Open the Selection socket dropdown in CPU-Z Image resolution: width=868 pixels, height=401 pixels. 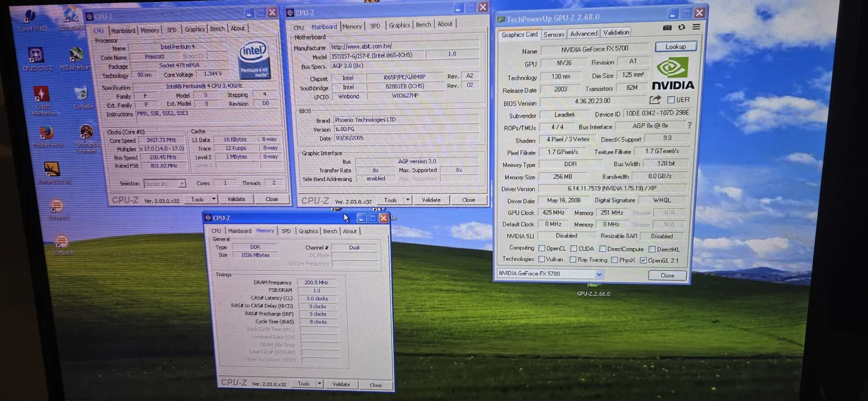tap(182, 183)
